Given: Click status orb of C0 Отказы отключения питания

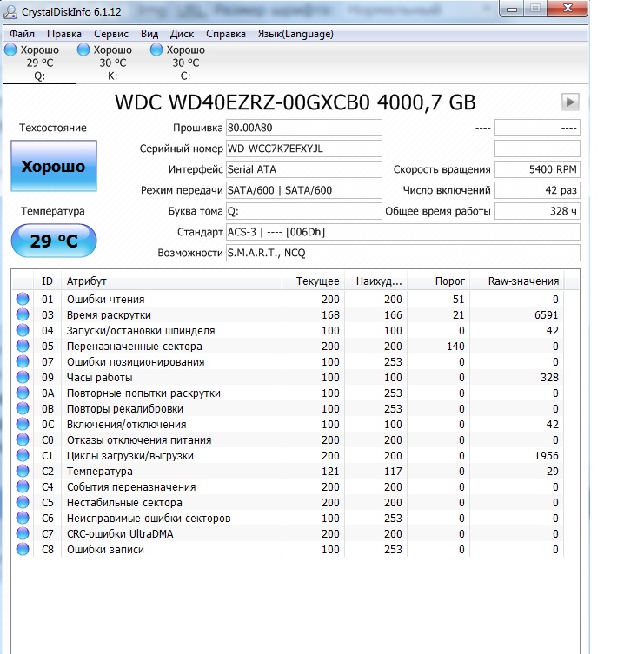Looking at the screenshot, I should coord(23,439).
